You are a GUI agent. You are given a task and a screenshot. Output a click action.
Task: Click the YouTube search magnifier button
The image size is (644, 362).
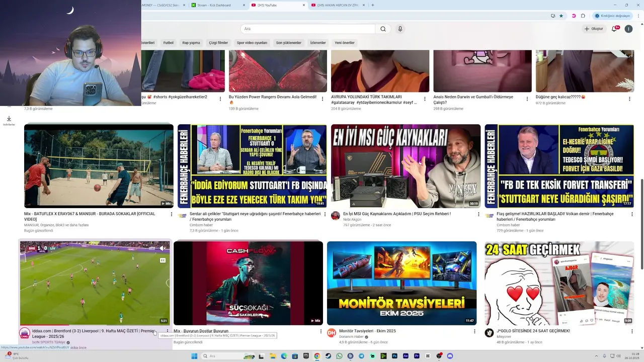click(x=383, y=29)
